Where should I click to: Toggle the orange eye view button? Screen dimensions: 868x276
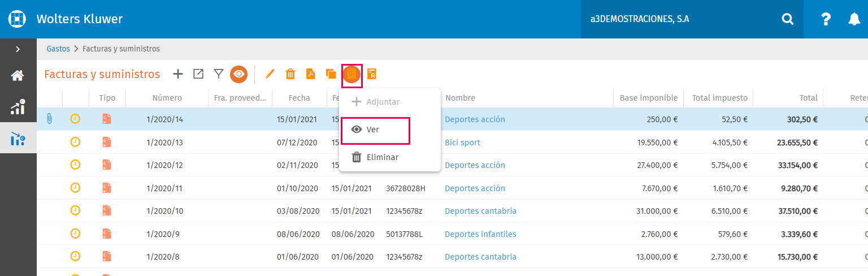(238, 74)
